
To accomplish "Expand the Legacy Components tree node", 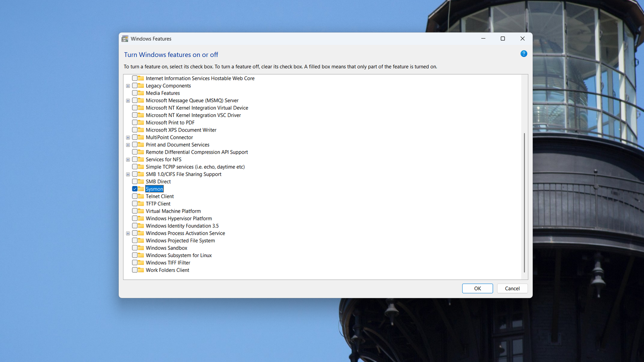I will pyautogui.click(x=128, y=85).
